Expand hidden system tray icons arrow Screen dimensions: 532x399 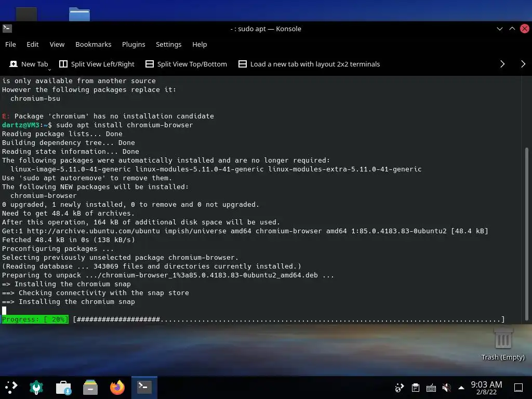click(461, 388)
